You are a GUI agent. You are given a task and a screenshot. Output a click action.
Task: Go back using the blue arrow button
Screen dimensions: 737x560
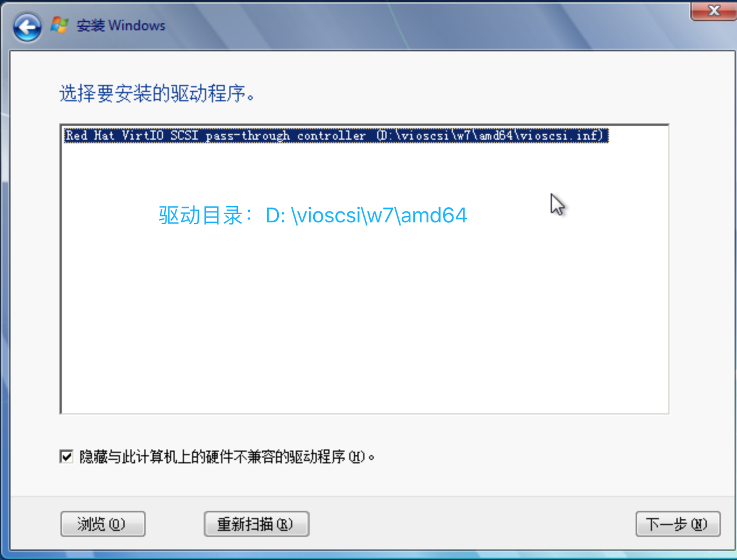click(27, 27)
